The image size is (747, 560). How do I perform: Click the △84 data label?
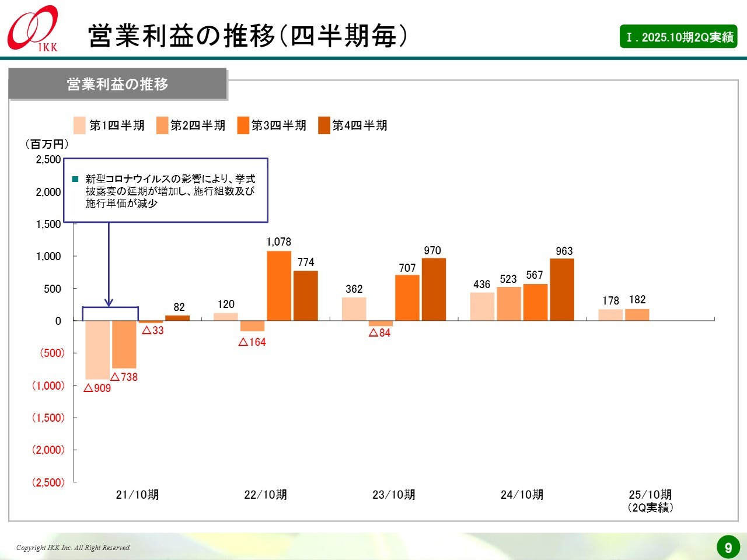380,332
